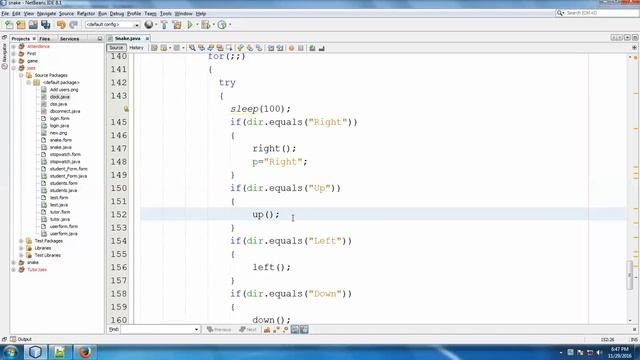Expand the game project node
This screenshot has height=360, width=640.
click(x=13, y=61)
